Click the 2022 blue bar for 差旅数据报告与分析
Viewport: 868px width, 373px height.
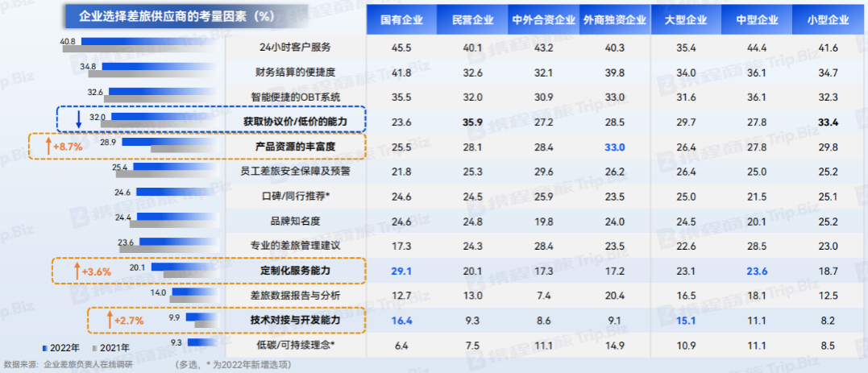(x=197, y=292)
